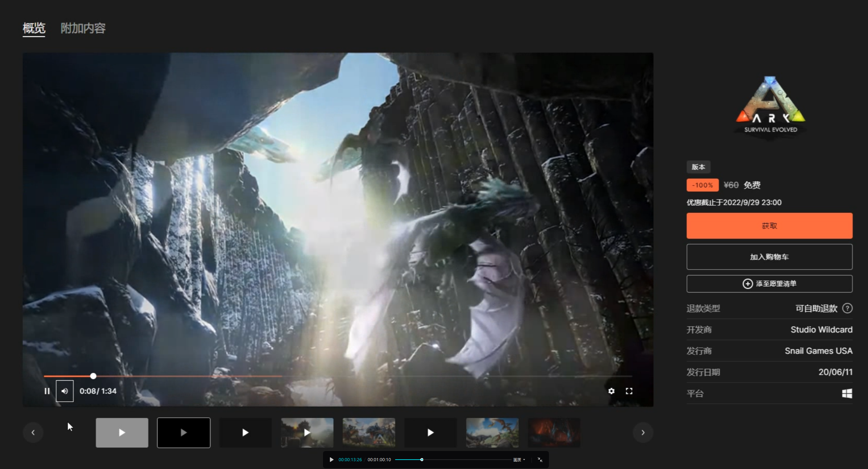The width and height of the screenshot is (868, 469).
Task: Click the plus circle wishlist icon
Action: [x=747, y=284]
